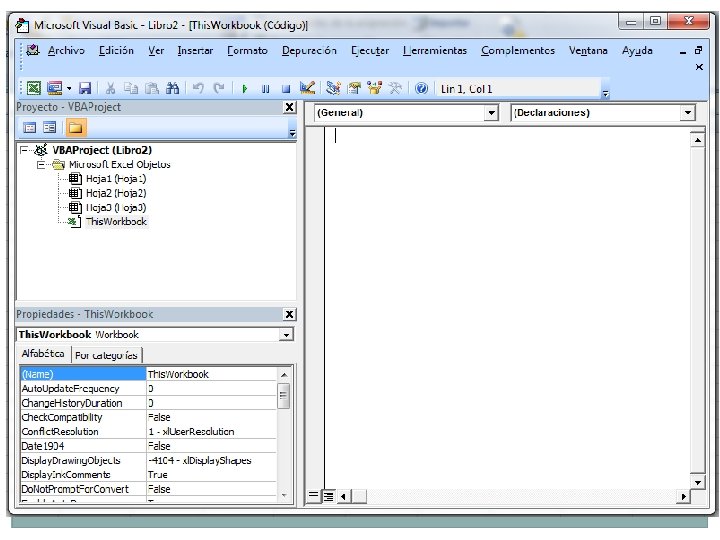Click the code window scroll up arrow
The height and width of the screenshot is (540, 720).
pos(698,140)
